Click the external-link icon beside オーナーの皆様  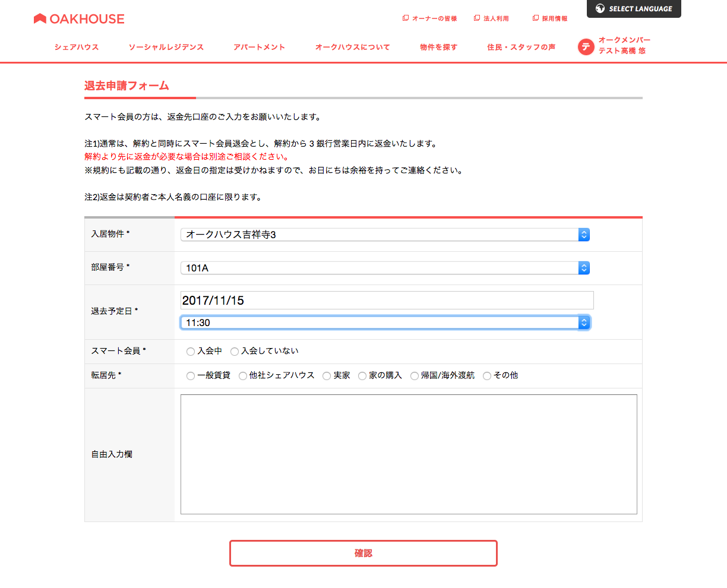(406, 18)
